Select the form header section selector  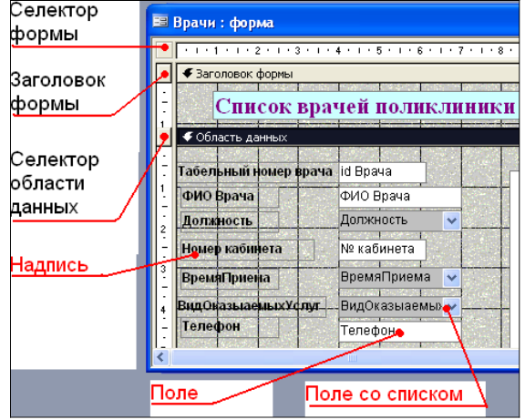pyautogui.click(x=164, y=74)
